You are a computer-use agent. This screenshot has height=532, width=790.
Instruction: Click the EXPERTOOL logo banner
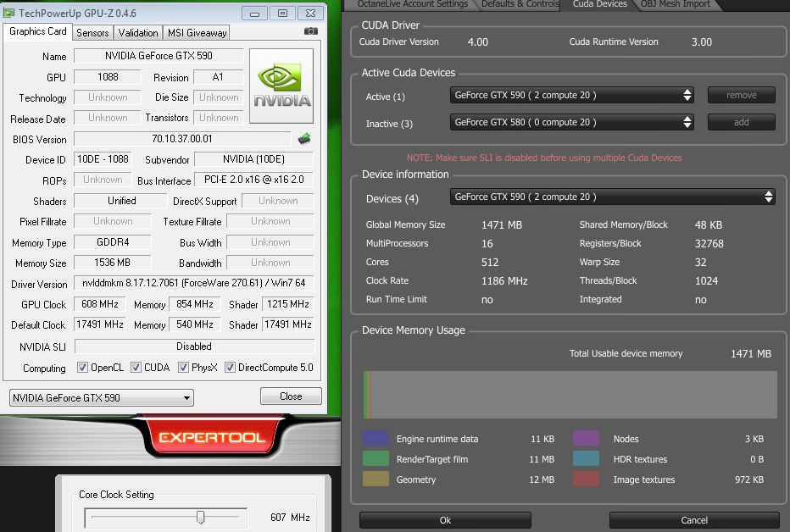(212, 437)
